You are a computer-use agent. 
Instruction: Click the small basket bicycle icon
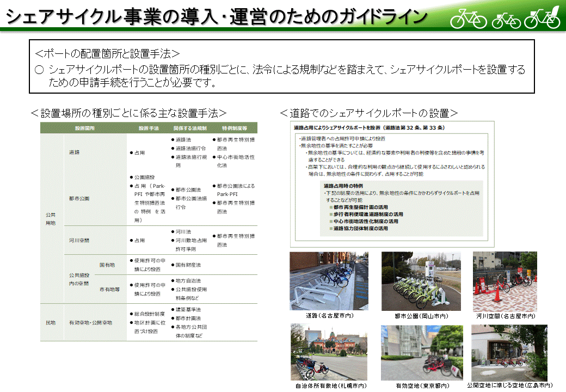click(x=506, y=20)
